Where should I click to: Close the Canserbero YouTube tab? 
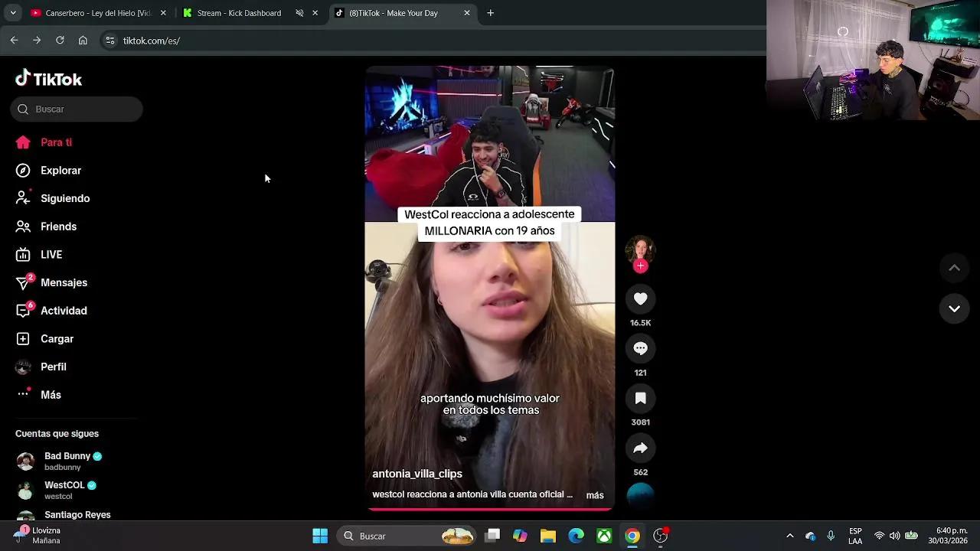[x=163, y=13]
